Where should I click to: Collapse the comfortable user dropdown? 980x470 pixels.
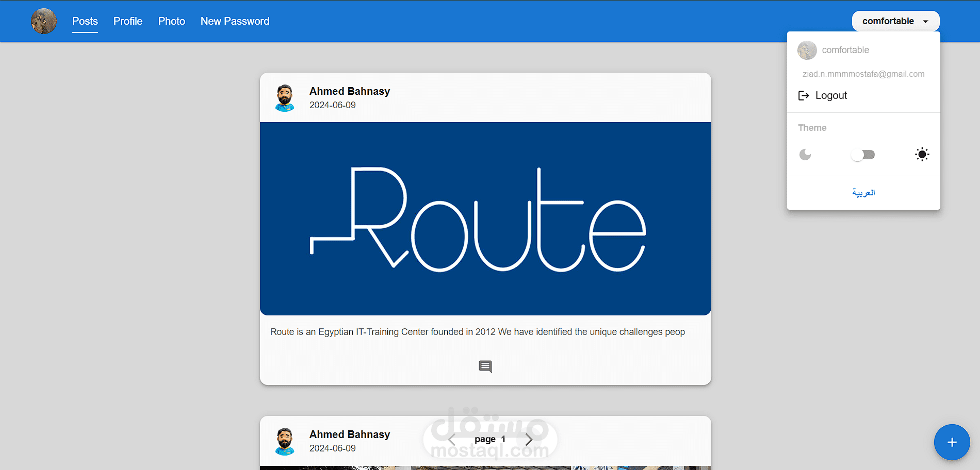[x=895, y=21]
